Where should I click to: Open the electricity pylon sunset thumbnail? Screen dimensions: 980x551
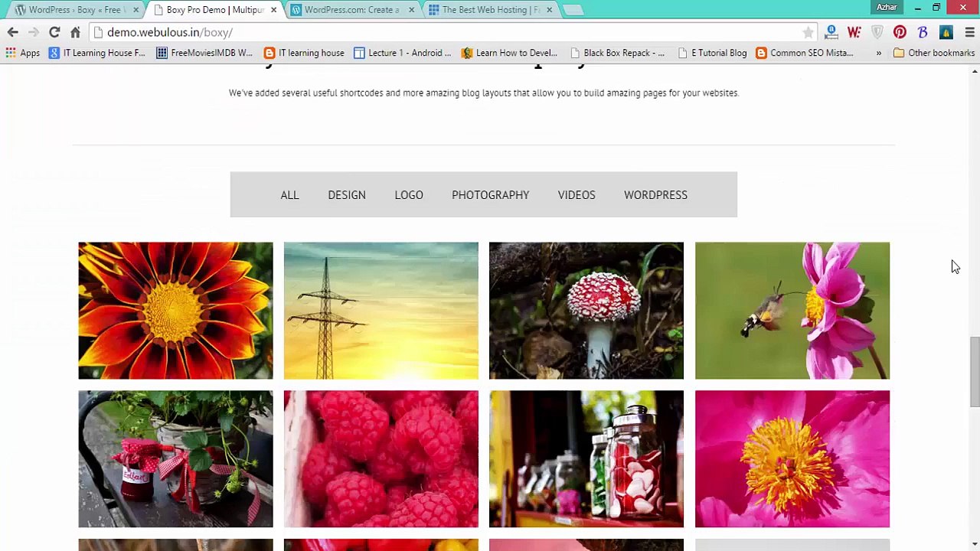[x=381, y=311]
